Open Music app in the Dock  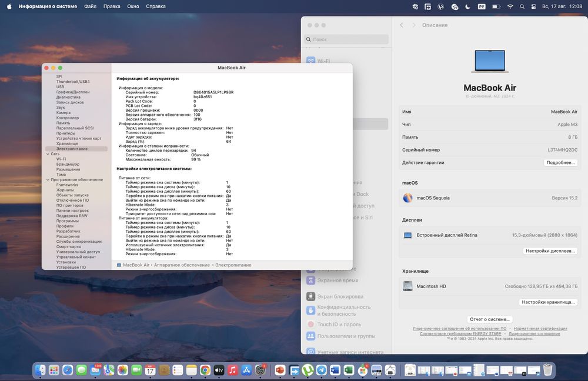click(232, 370)
